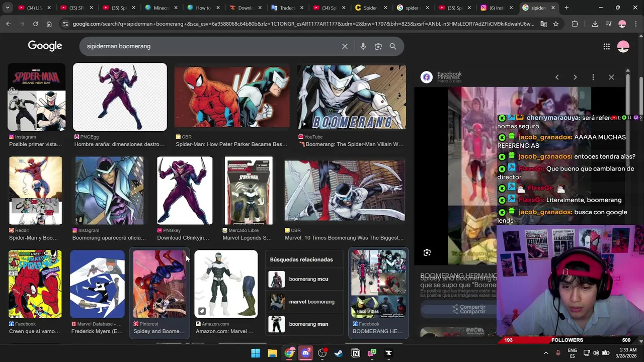Open the browser home page icon
Screen dimensions: 644x362
click(49, 24)
